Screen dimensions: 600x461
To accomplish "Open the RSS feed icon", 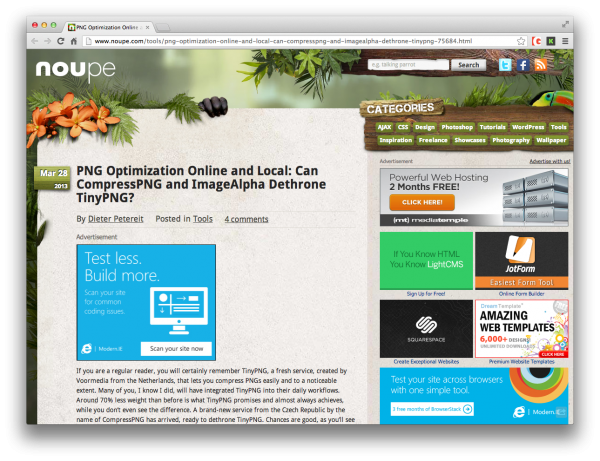I will tap(540, 65).
